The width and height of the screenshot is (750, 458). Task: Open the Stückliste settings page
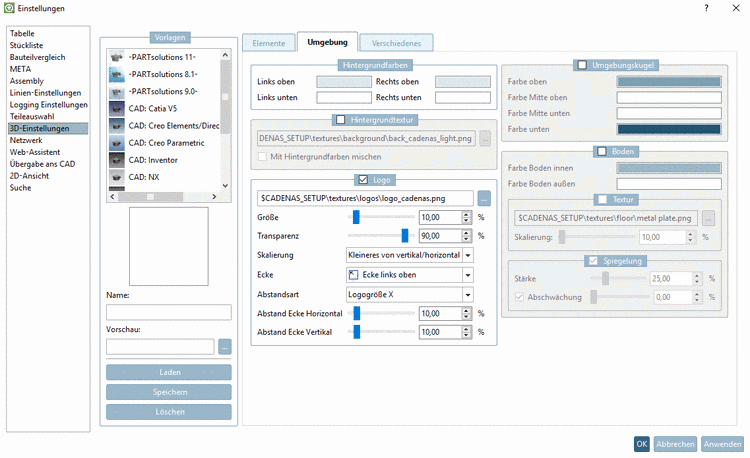point(26,45)
